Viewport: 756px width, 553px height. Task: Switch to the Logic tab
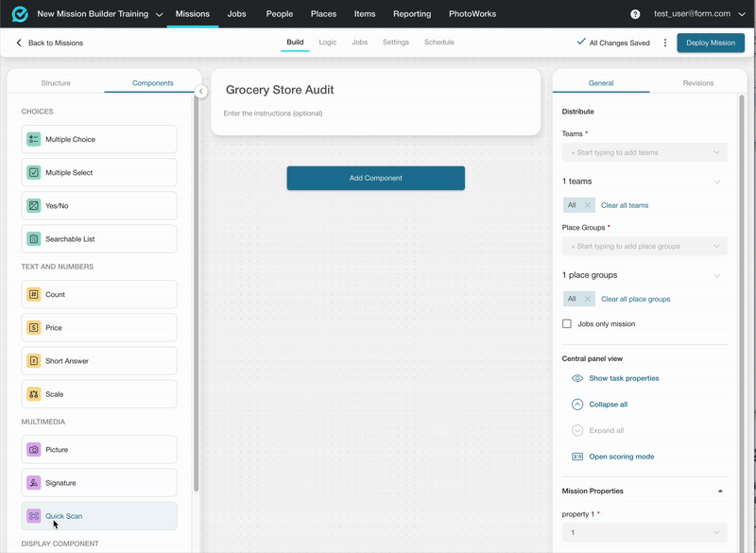(328, 43)
